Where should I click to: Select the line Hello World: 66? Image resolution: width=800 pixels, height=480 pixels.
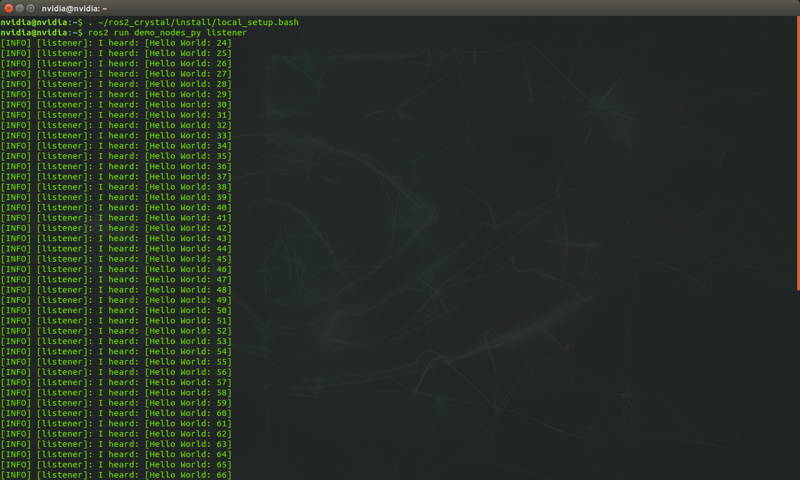coord(116,475)
